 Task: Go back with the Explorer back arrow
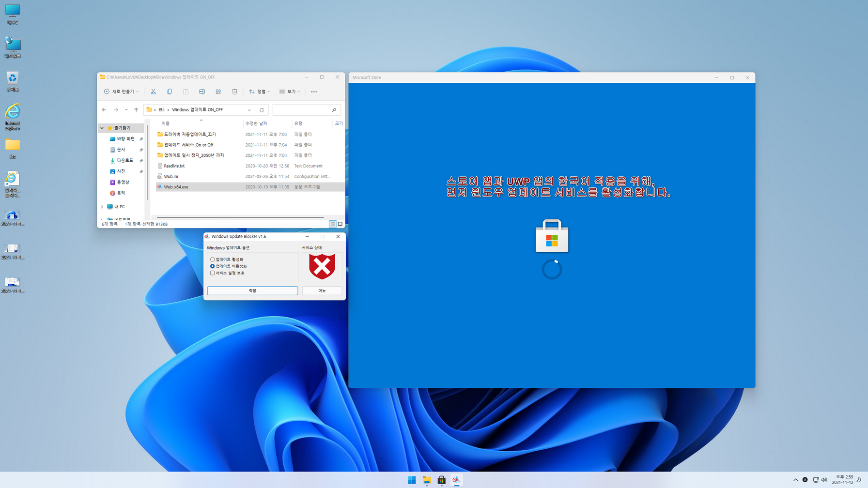pos(104,110)
